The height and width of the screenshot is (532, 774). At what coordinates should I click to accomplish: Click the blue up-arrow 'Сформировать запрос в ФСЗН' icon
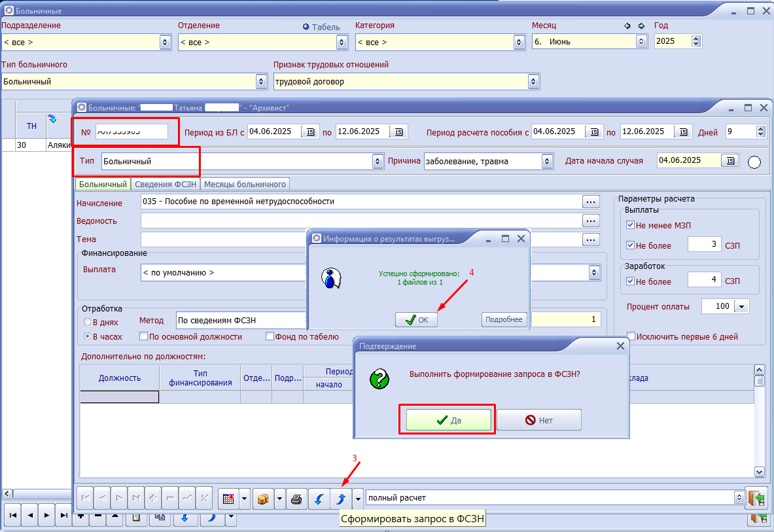(x=341, y=499)
